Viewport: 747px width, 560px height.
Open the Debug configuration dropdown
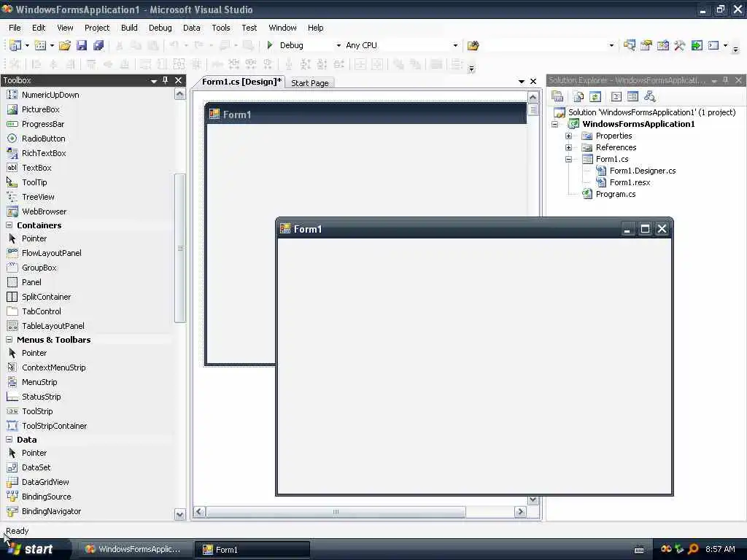point(338,45)
